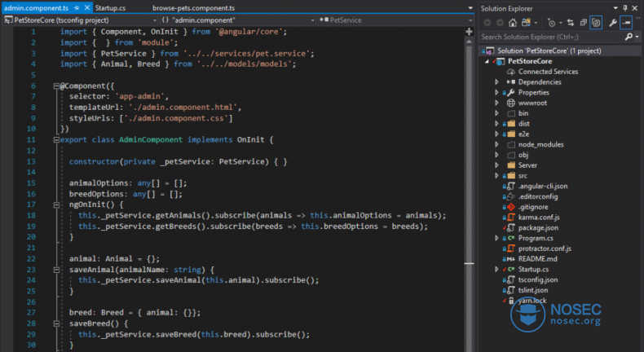Click the editor split-window plus icon

[469, 32]
